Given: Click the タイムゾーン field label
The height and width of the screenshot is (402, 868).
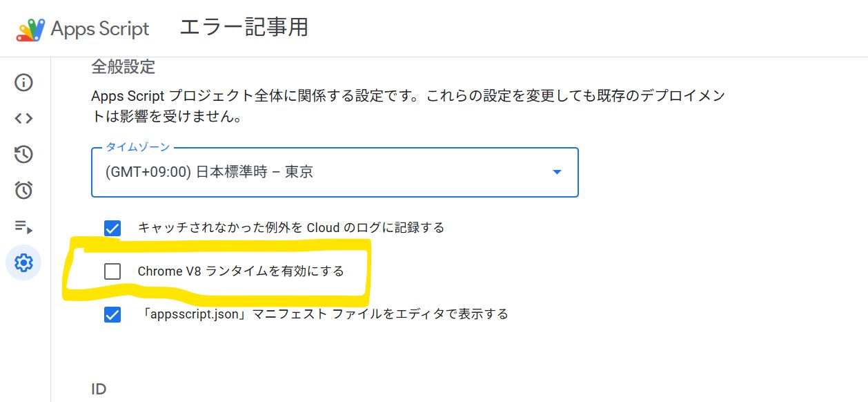Looking at the screenshot, I should pyautogui.click(x=138, y=147).
